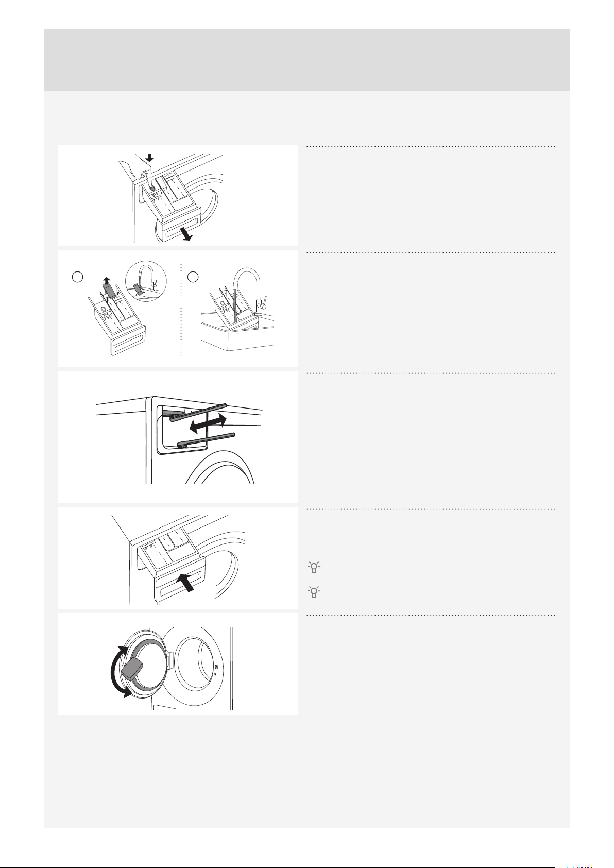Click the circular inset showing faucet and siphon

coord(146,281)
